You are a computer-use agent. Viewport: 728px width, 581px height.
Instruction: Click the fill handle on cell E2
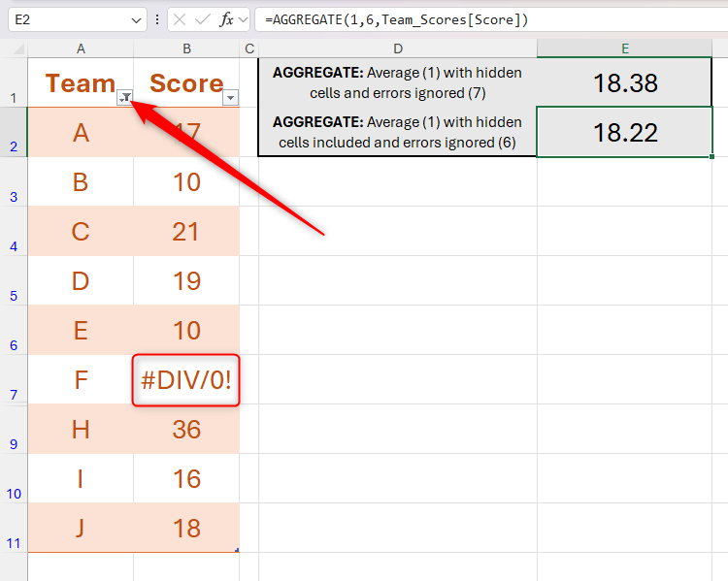coord(712,156)
